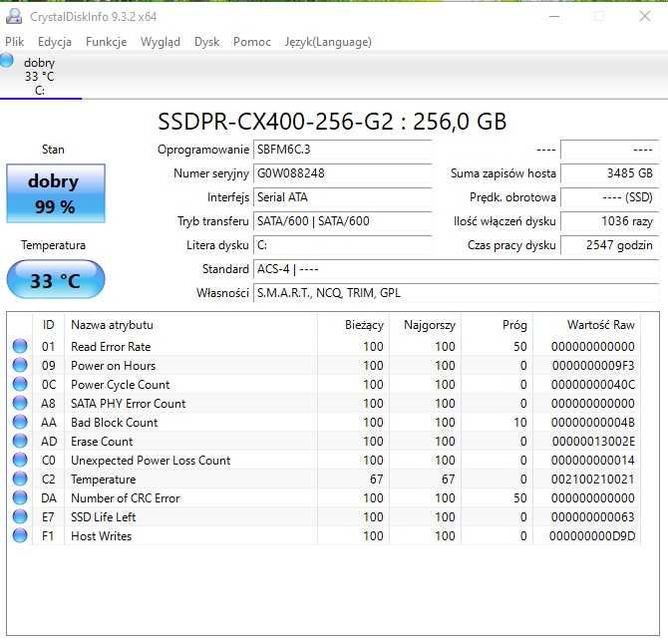Select the SATA PHY Error Count attribute name
The height and width of the screenshot is (644, 668).
(x=129, y=404)
